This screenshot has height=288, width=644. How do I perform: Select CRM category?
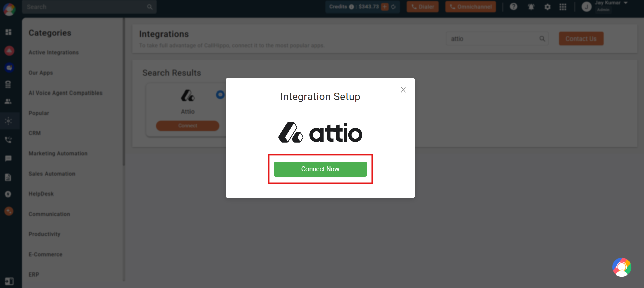coord(35,133)
